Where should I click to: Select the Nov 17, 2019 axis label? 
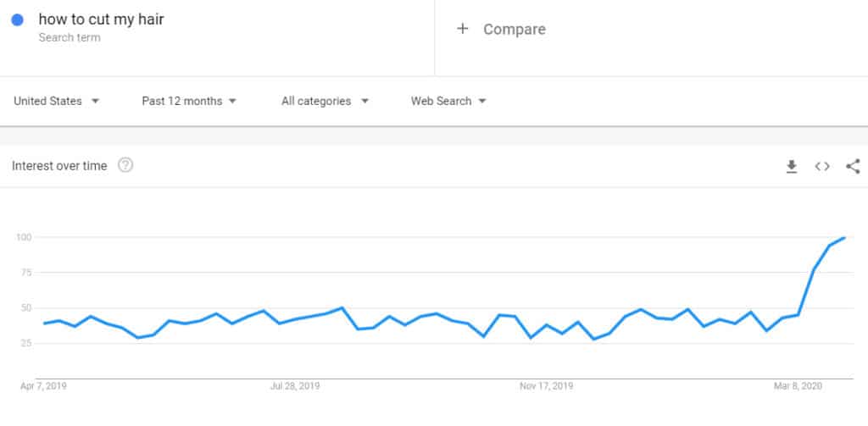click(547, 386)
